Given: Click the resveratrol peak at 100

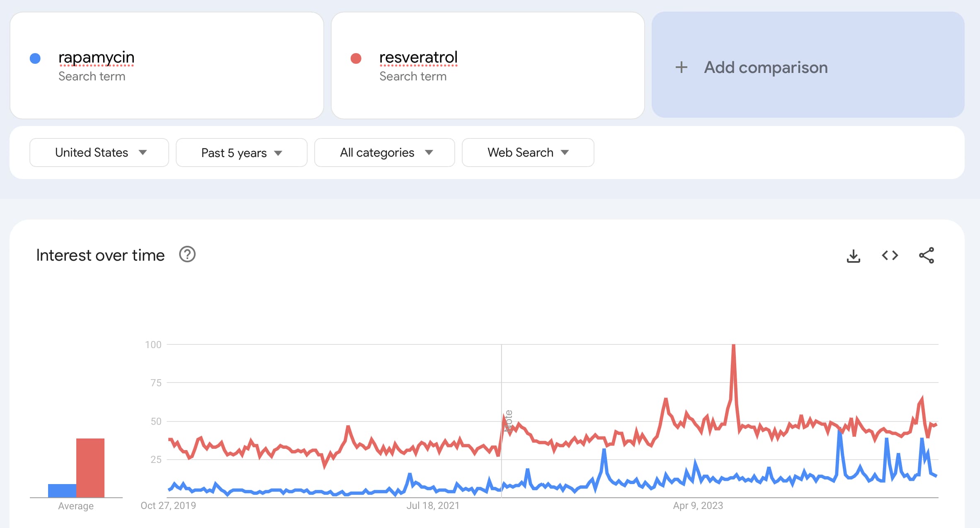Looking at the screenshot, I should coord(733,345).
